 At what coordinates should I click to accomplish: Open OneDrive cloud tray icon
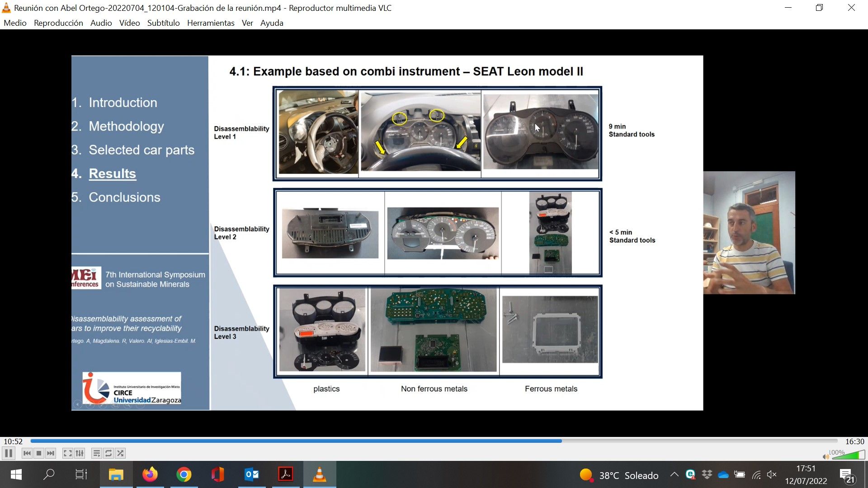[x=723, y=475]
